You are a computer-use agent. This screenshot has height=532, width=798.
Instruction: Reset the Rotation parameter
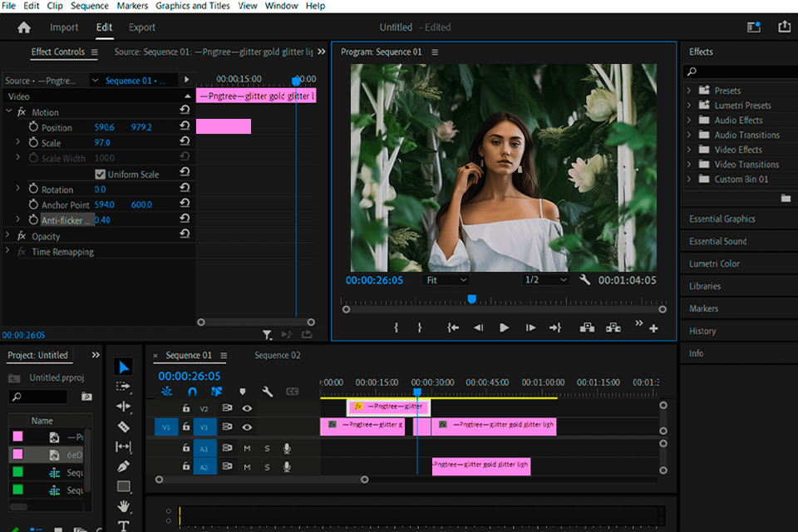[x=185, y=188]
